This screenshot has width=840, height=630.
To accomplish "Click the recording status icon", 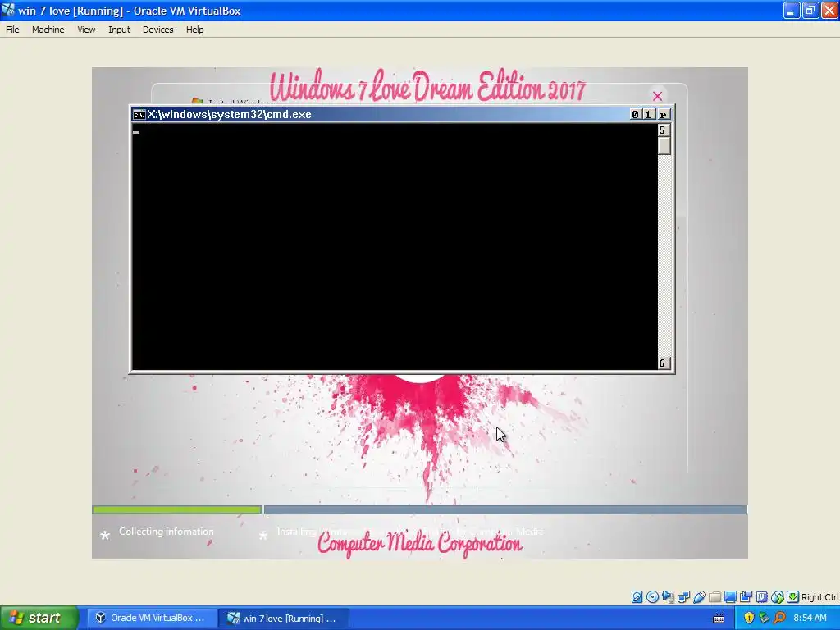I will point(746,597).
